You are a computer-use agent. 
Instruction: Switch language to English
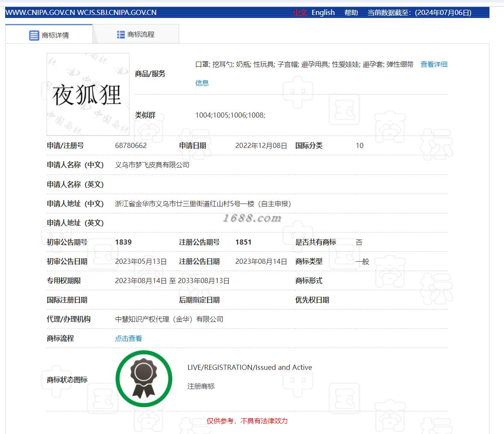tap(323, 12)
